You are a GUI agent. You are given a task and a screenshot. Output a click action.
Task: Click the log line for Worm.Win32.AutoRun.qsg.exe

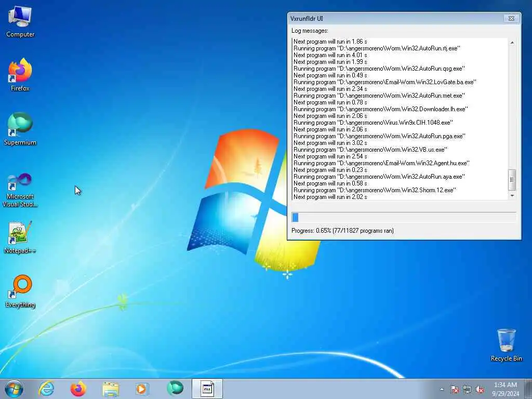pyautogui.click(x=379, y=69)
